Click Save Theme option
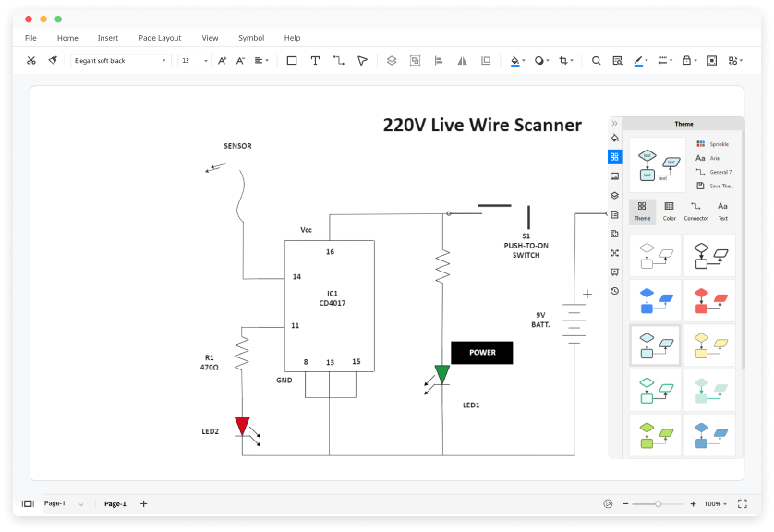Screen dimensions: 774x532 coord(715,186)
